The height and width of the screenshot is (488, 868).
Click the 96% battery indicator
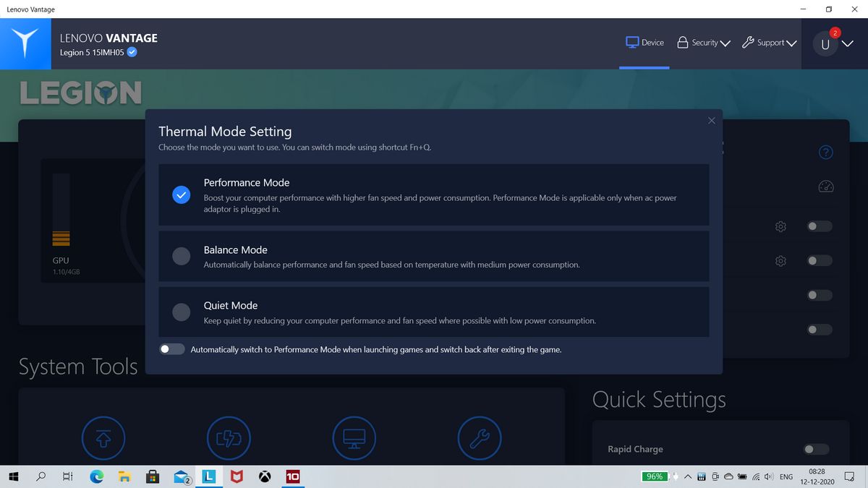tap(655, 476)
